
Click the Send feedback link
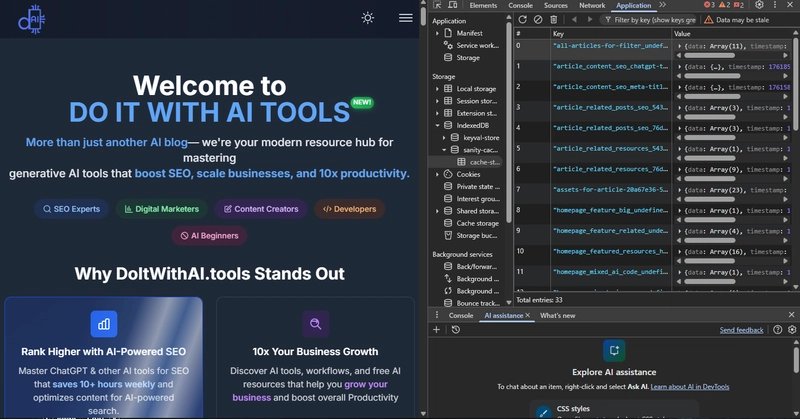click(741, 330)
